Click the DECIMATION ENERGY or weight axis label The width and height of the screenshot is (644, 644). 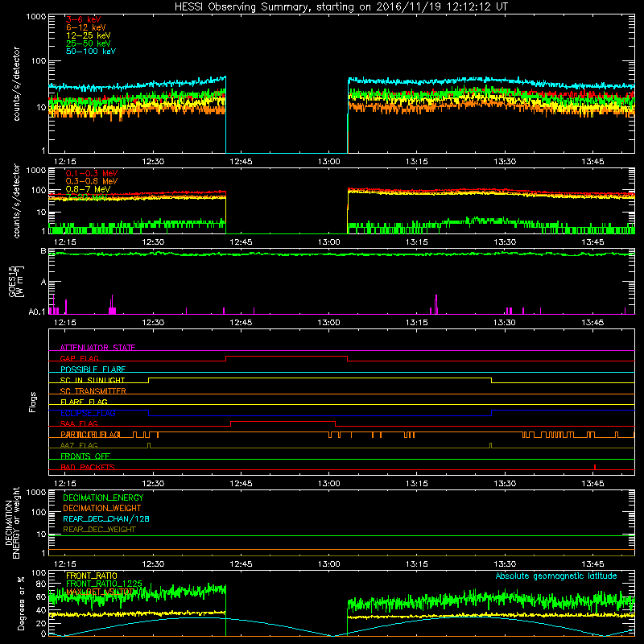point(12,522)
